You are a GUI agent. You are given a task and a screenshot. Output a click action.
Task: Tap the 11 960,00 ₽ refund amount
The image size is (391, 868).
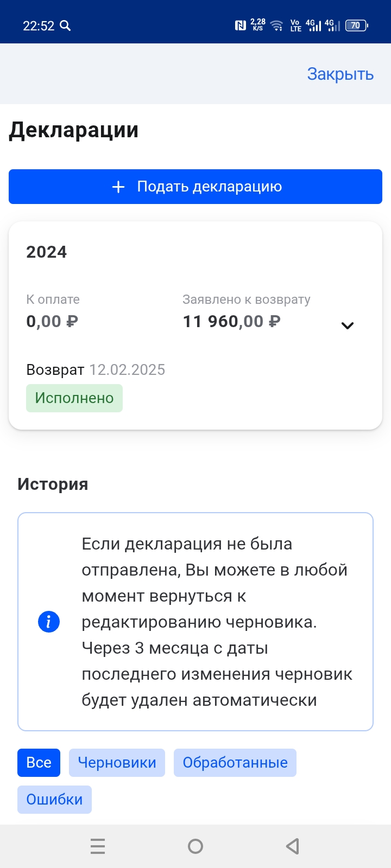pyautogui.click(x=232, y=322)
